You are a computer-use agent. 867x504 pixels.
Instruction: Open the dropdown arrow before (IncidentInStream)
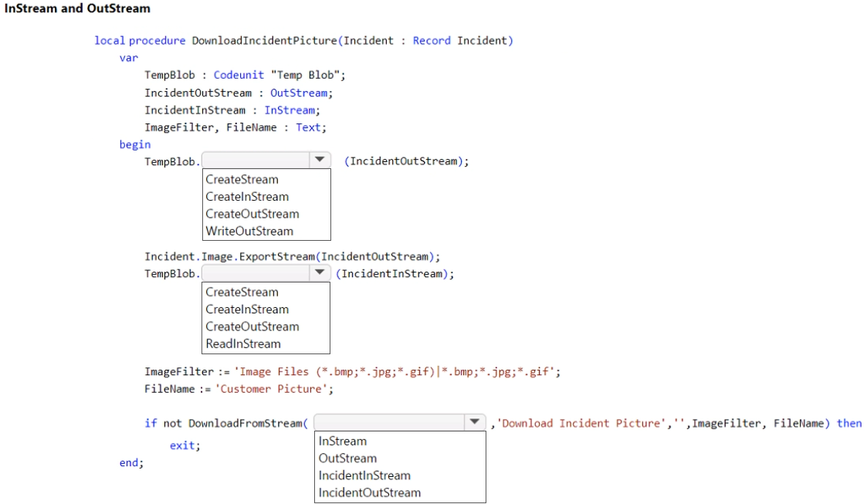(x=319, y=273)
